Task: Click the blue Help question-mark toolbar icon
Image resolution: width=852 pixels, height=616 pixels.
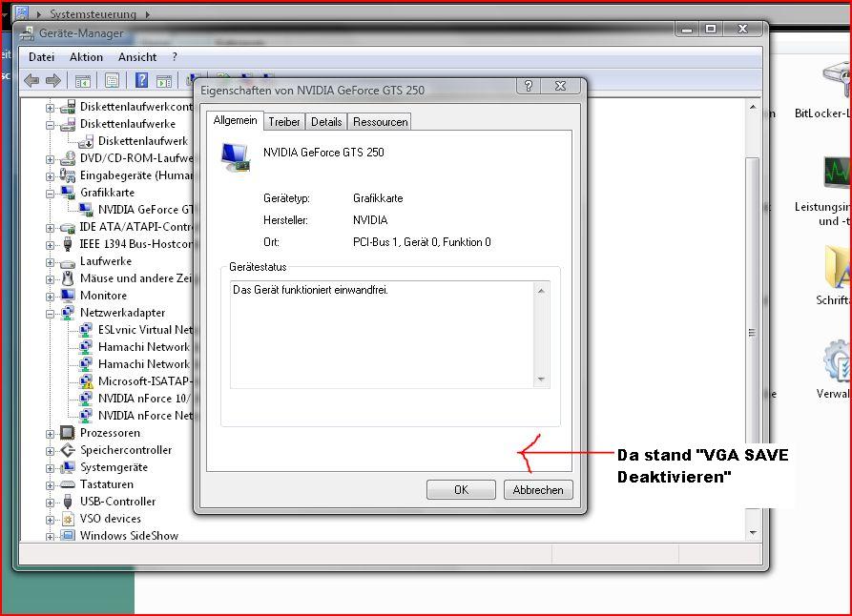Action: [x=141, y=81]
